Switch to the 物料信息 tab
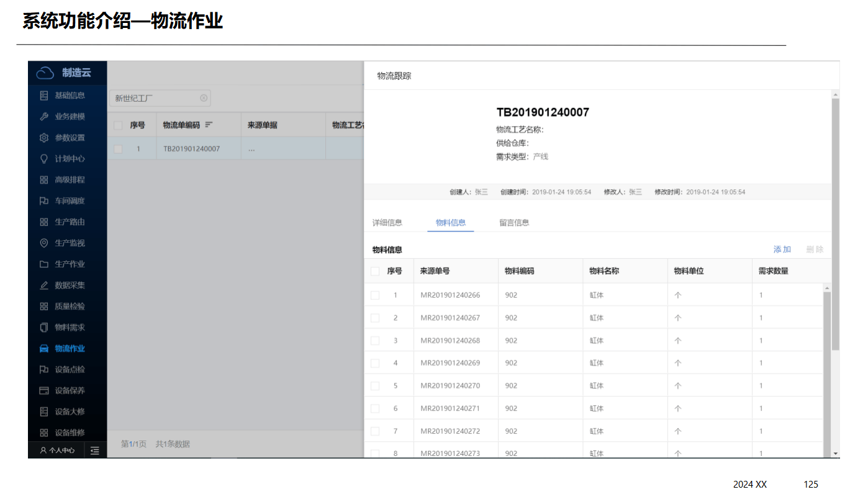The height and width of the screenshot is (492, 868). point(451,223)
